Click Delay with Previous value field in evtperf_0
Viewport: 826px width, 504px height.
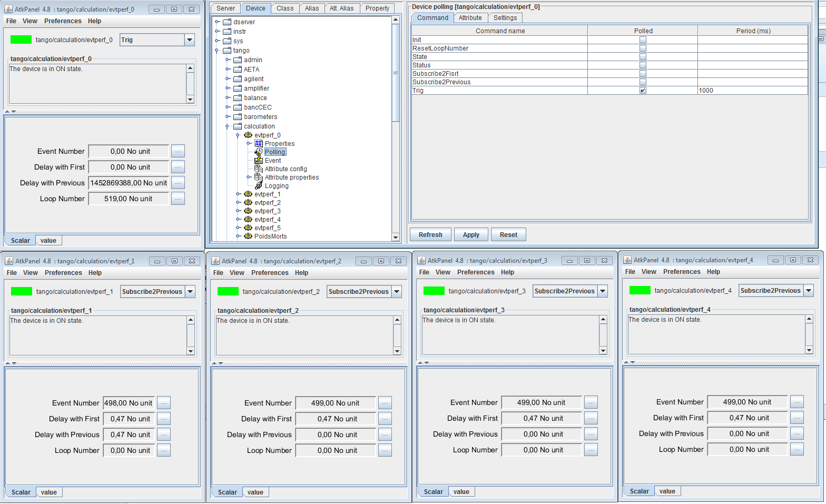129,183
